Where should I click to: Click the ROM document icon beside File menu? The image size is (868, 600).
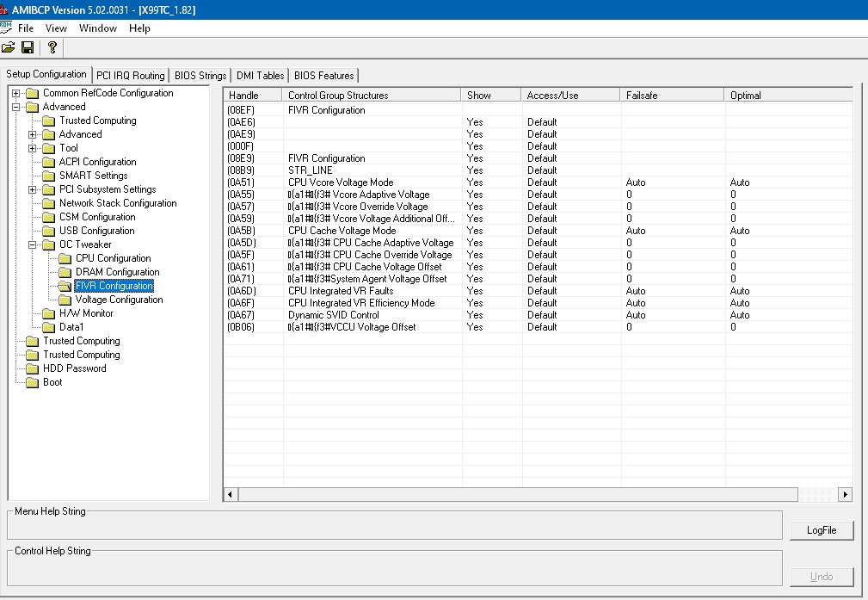point(5,28)
